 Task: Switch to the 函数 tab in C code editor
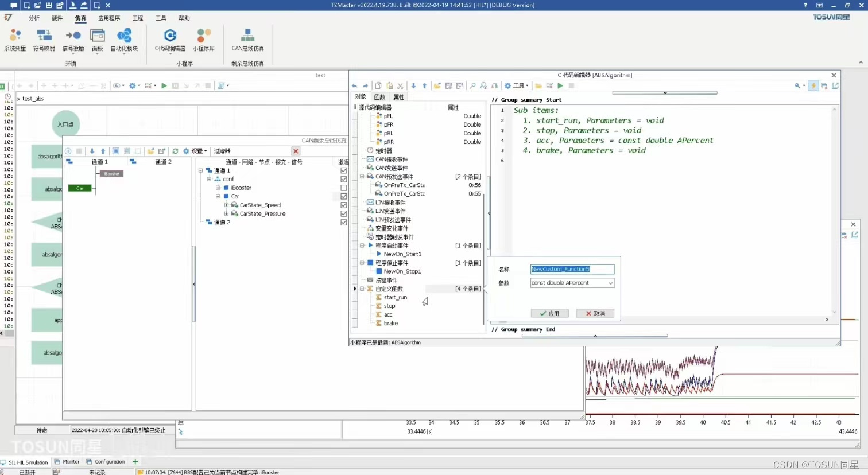(380, 97)
